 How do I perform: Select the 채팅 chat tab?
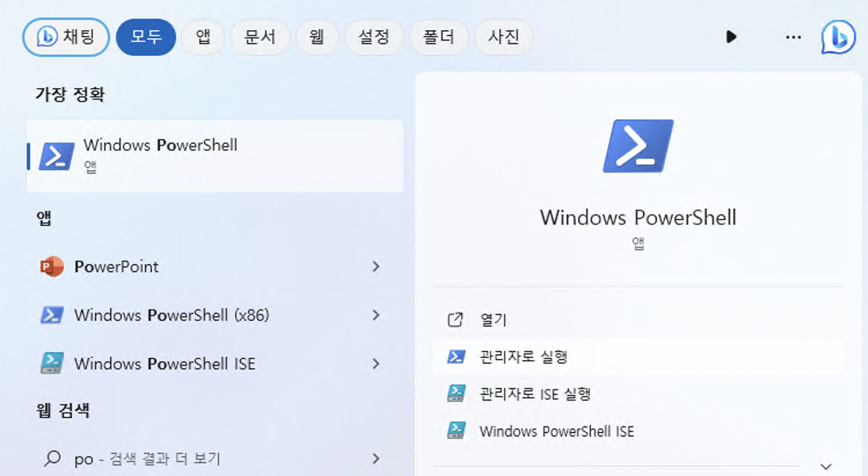click(x=66, y=37)
